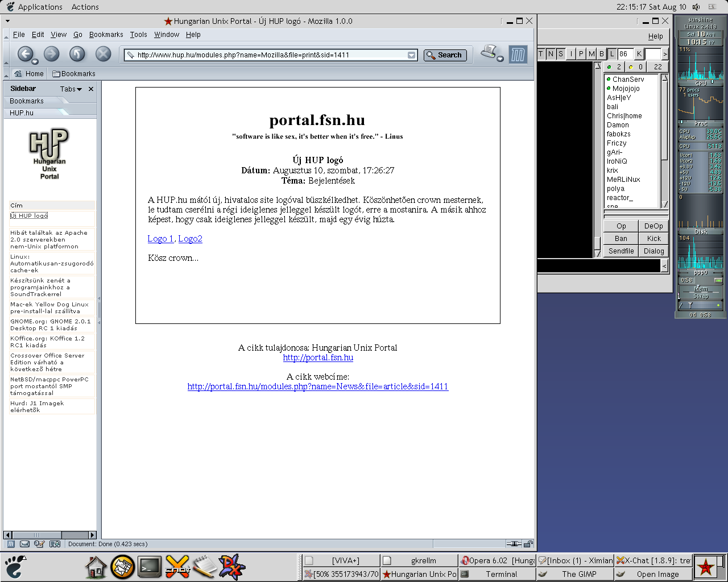Open the sidebar Tabs dropdown
Image resolution: width=728 pixels, height=582 pixels.
click(x=71, y=89)
